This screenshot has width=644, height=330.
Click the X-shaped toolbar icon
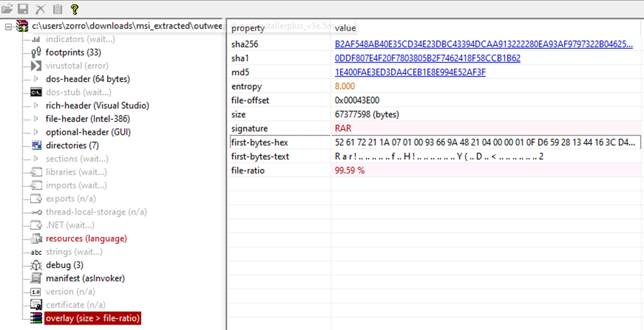point(40,9)
